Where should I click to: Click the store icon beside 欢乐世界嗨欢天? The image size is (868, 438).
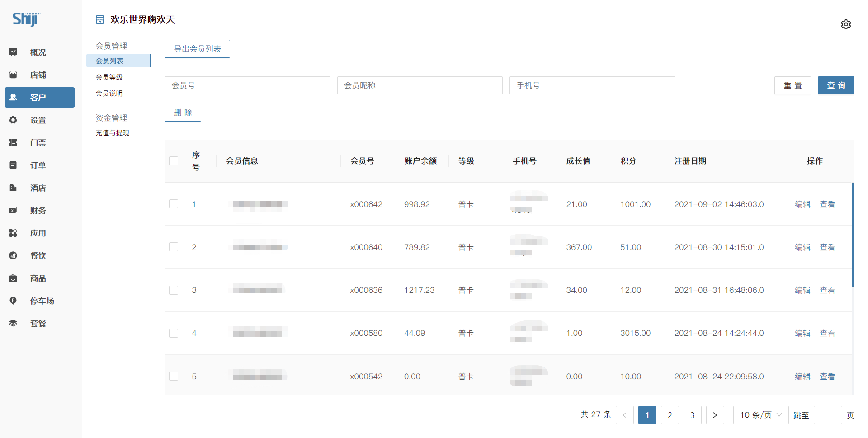100,19
